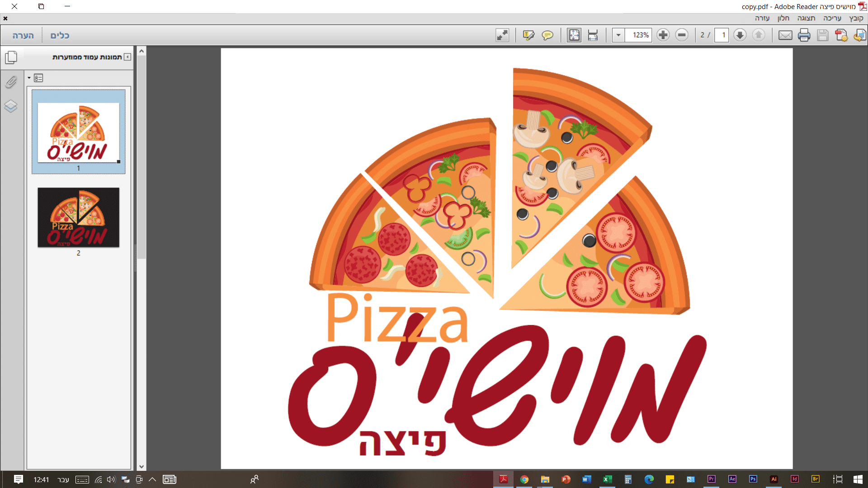
Task: Go to next page with down arrow
Action: [x=740, y=35]
